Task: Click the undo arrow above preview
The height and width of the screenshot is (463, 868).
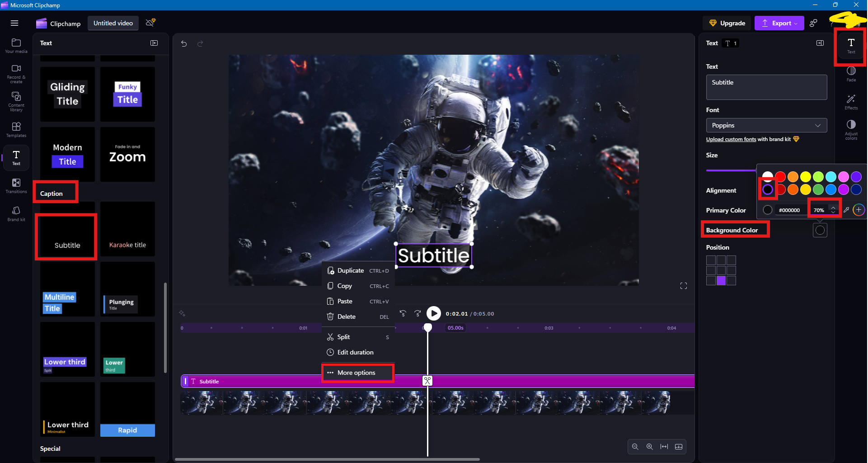Action: click(x=184, y=43)
